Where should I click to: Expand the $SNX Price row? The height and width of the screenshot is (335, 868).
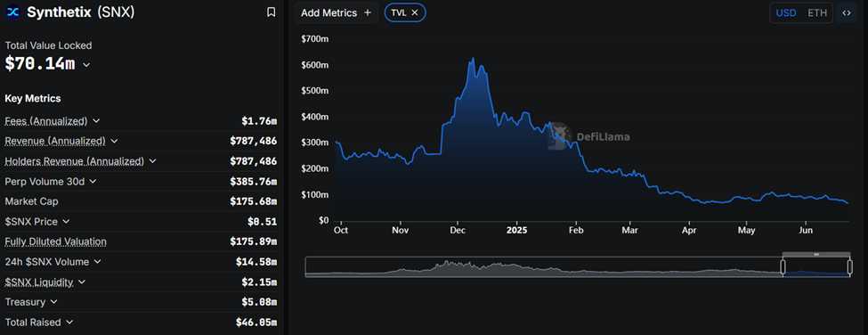pyautogui.click(x=66, y=222)
